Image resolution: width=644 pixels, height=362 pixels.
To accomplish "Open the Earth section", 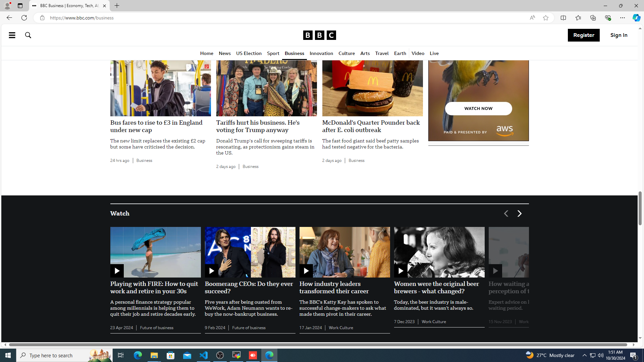I will [x=400, y=54].
